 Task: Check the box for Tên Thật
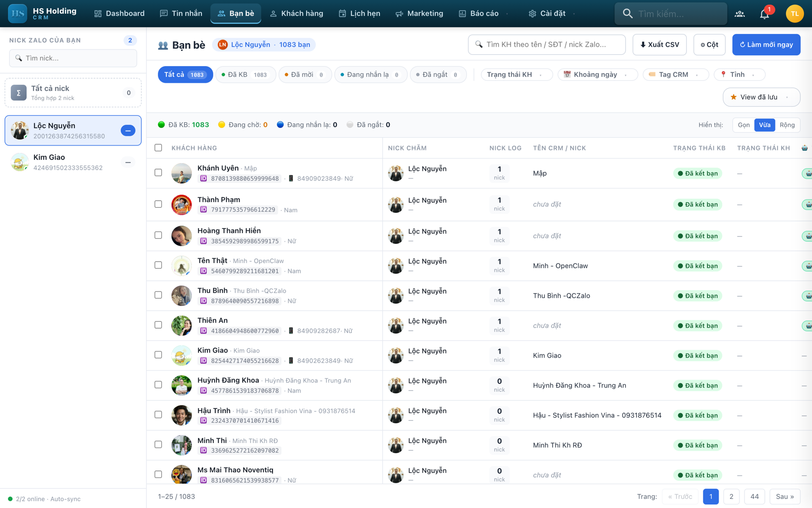[158, 265]
